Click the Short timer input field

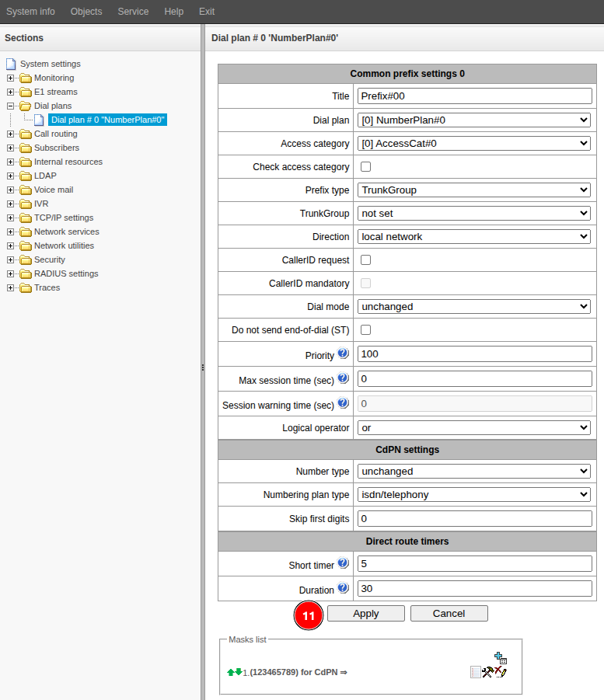(x=475, y=564)
